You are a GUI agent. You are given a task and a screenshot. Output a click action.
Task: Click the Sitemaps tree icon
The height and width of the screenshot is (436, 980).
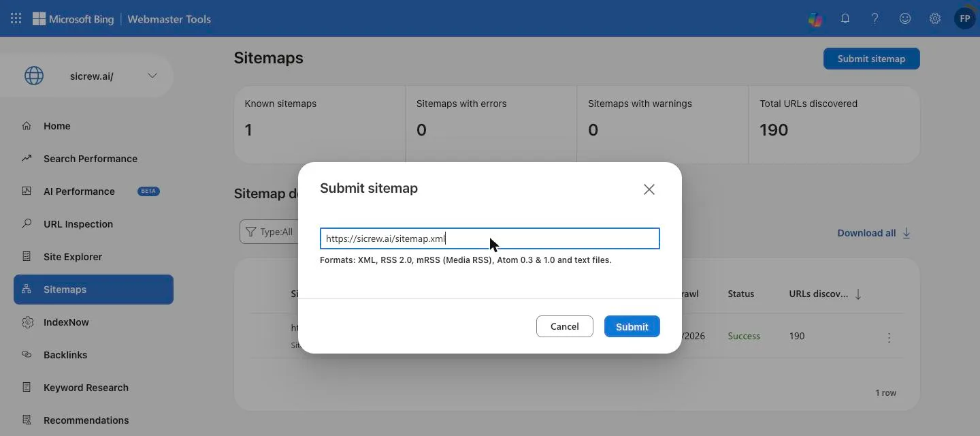coord(27,289)
